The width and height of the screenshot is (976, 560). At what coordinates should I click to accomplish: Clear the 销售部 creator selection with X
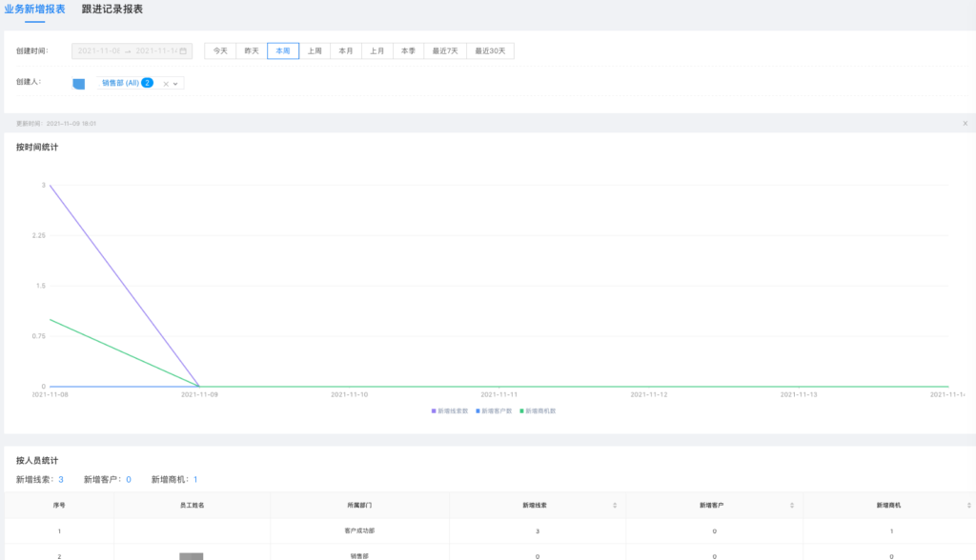tap(166, 84)
